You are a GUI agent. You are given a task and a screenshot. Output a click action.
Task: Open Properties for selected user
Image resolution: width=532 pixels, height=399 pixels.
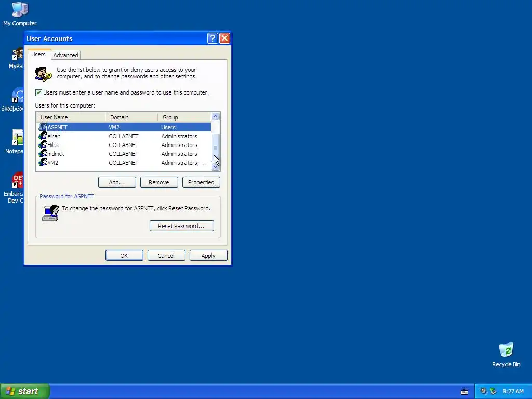tap(201, 182)
